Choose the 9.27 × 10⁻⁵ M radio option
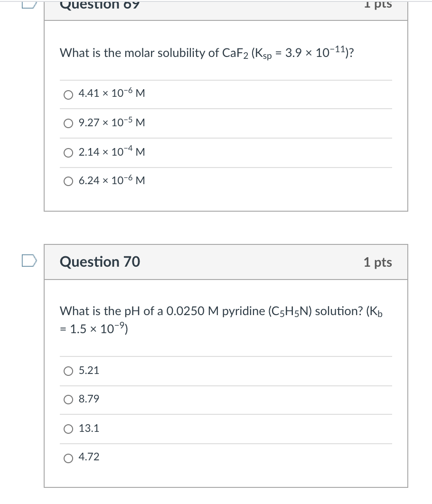Image resolution: width=432 pixels, height=504 pixels. (x=68, y=123)
